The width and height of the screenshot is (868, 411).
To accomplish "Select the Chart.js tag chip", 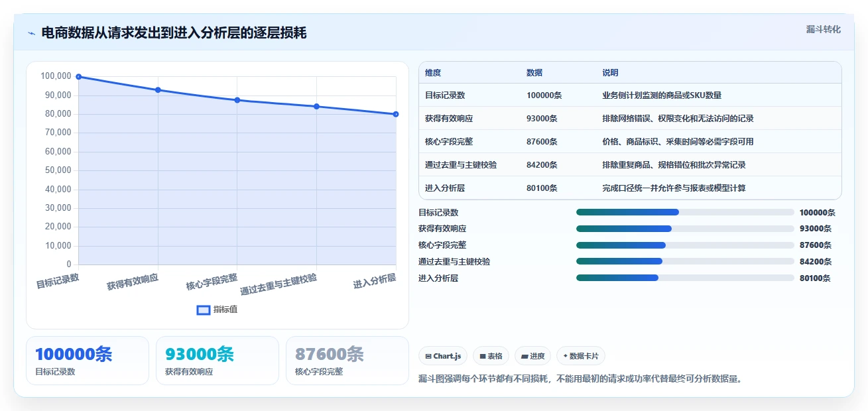I will pyautogui.click(x=443, y=356).
